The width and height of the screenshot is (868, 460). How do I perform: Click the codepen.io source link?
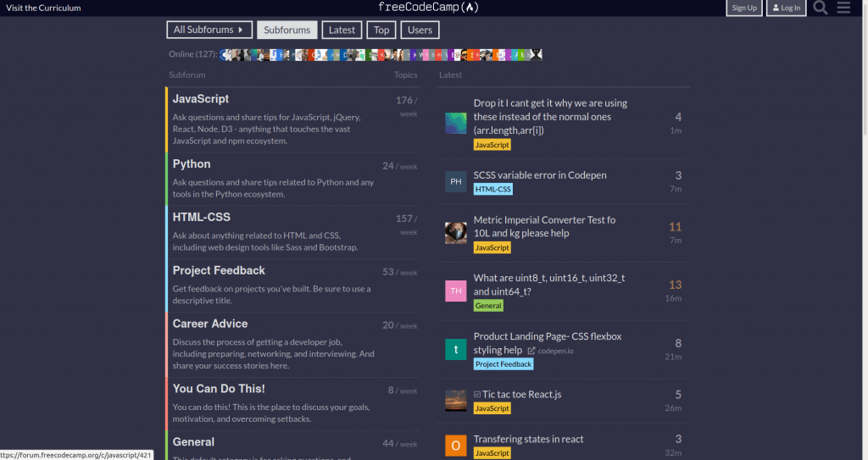[x=555, y=351]
